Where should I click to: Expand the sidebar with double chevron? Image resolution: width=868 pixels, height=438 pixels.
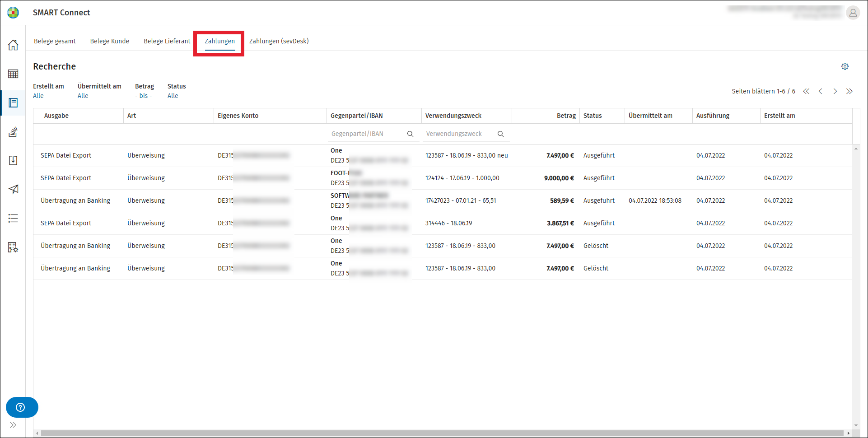13,425
